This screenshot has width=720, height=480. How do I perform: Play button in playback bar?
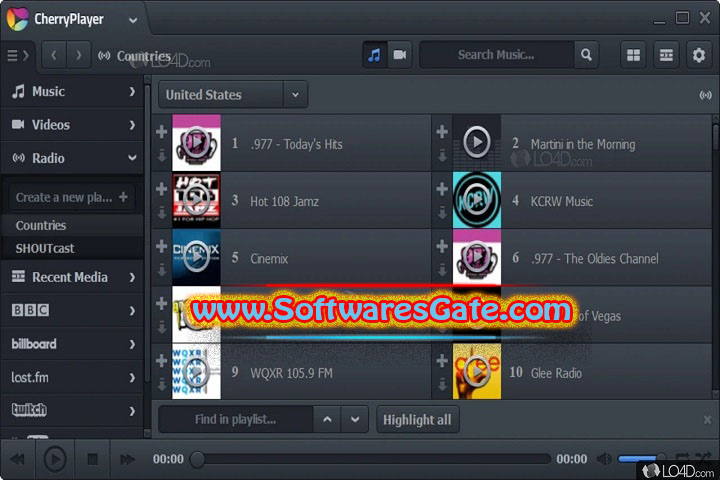click(x=55, y=459)
